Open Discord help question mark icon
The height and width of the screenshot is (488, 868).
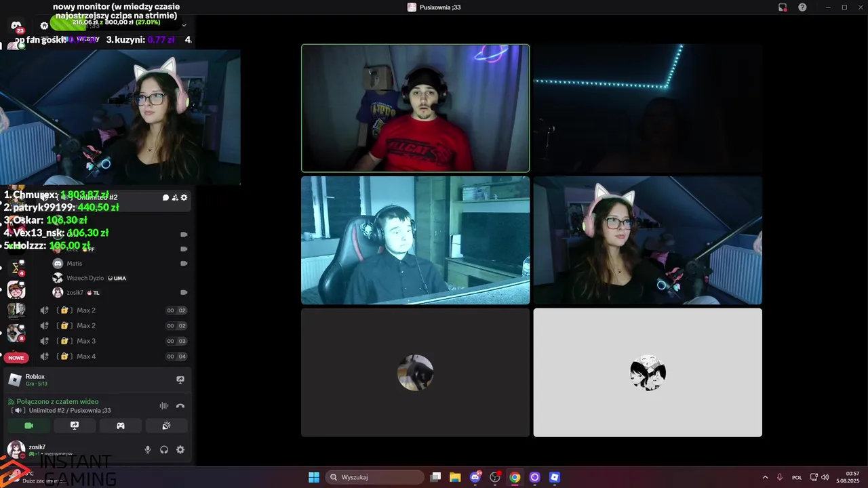point(802,7)
